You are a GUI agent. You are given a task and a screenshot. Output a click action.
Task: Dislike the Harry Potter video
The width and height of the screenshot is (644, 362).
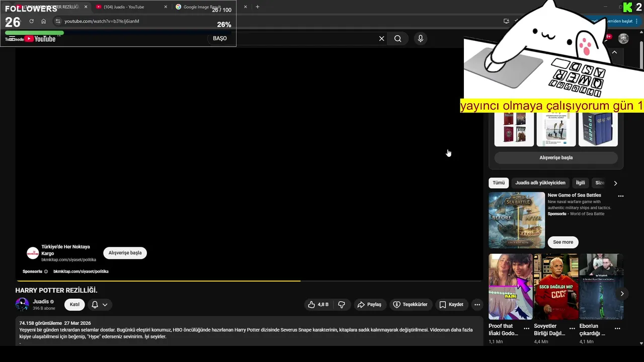pos(342,304)
